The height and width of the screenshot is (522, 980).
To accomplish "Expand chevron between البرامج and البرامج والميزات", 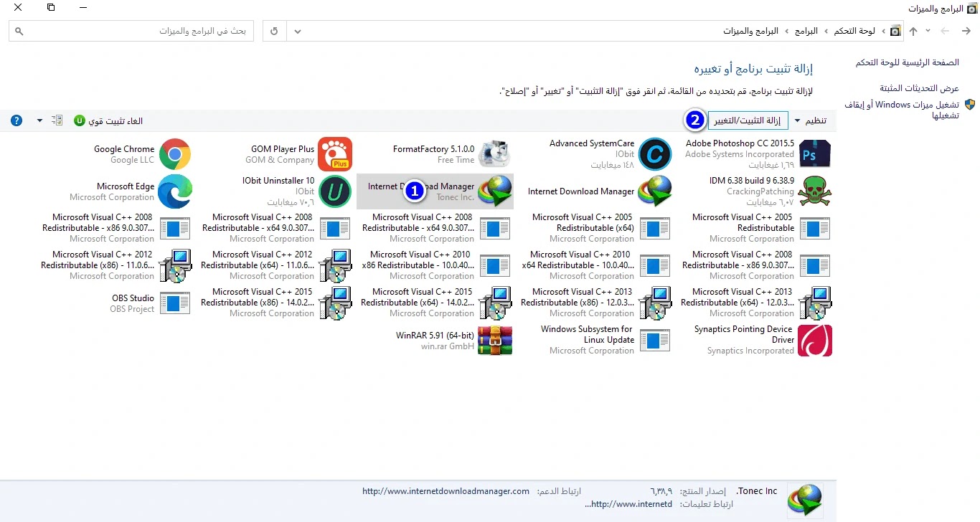I will 786,32.
